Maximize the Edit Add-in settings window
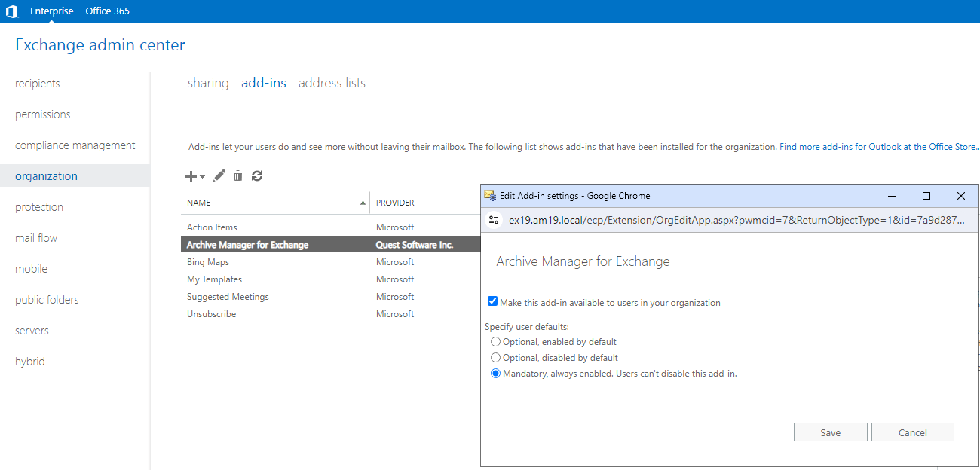Viewport: 980px width, 470px height. (926, 196)
